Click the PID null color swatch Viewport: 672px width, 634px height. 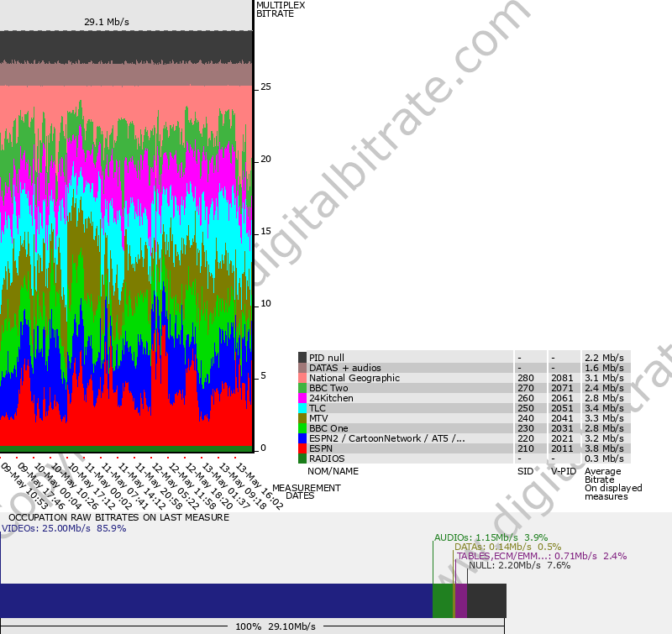point(302,357)
